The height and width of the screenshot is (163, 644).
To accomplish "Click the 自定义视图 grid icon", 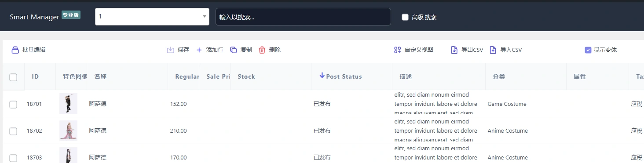I will coord(397,50).
